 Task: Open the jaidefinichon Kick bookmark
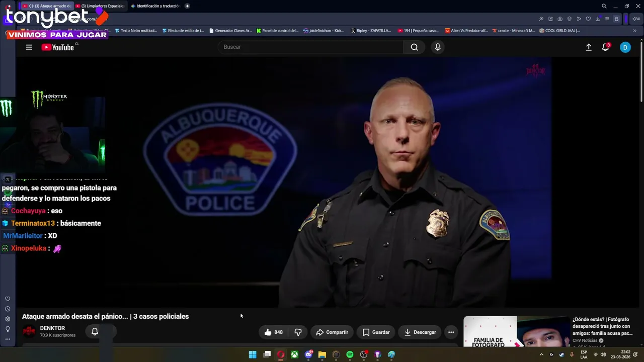(x=324, y=31)
